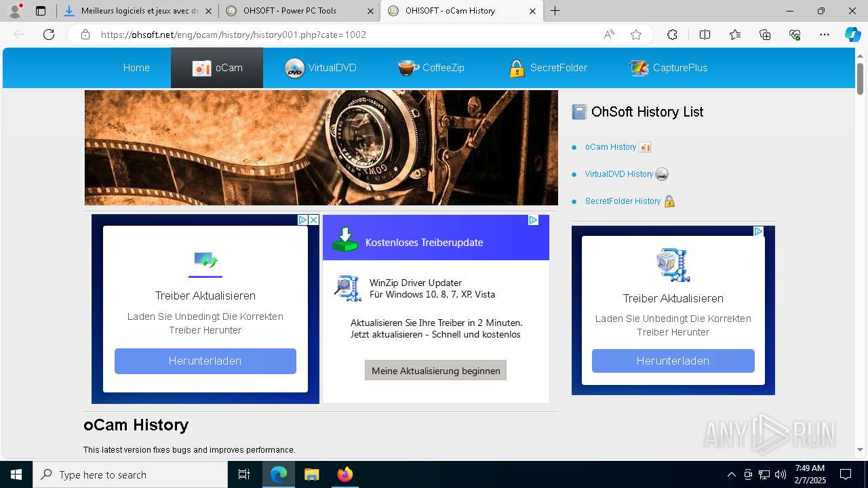Click Herunterladen button in left ad

tap(205, 361)
